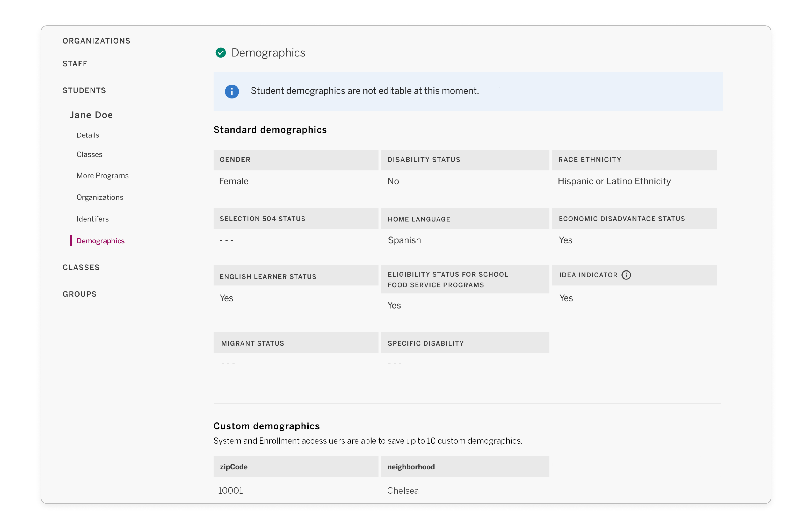The image size is (812, 530).
Task: Click the Gender field header
Action: 235,160
